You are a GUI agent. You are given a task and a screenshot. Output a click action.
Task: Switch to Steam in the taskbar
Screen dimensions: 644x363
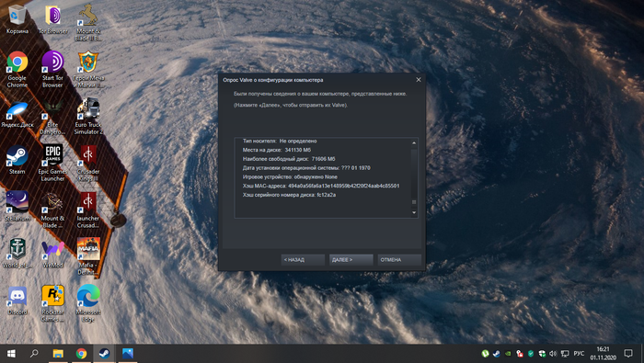click(104, 353)
